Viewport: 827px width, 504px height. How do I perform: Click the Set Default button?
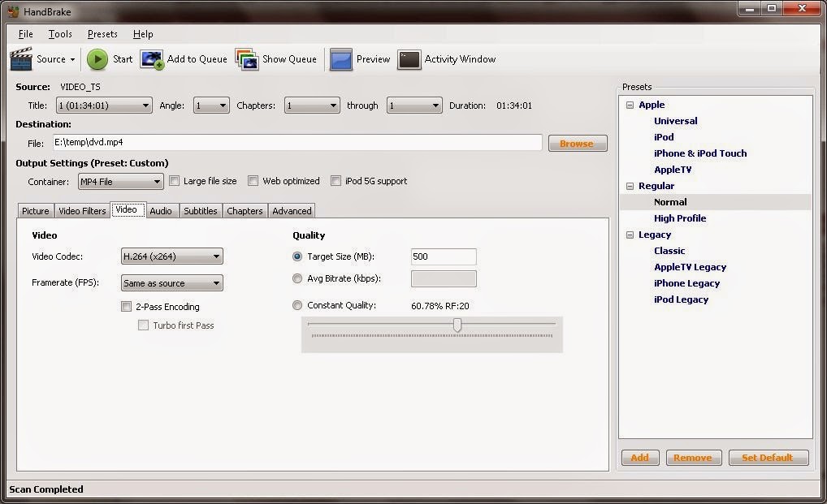(x=768, y=458)
